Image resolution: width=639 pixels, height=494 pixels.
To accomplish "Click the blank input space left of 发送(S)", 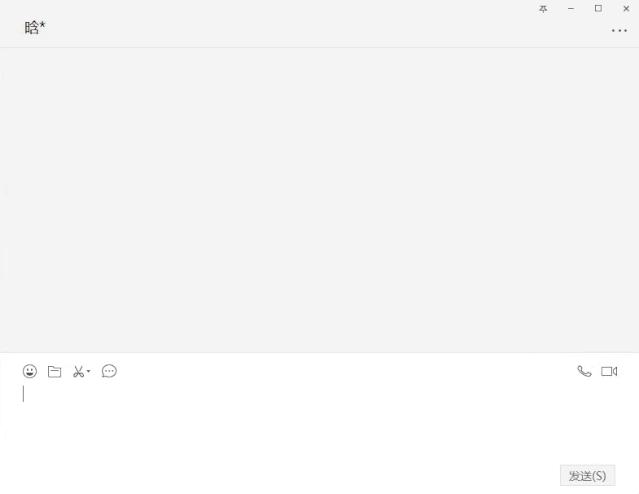I will 285,476.
